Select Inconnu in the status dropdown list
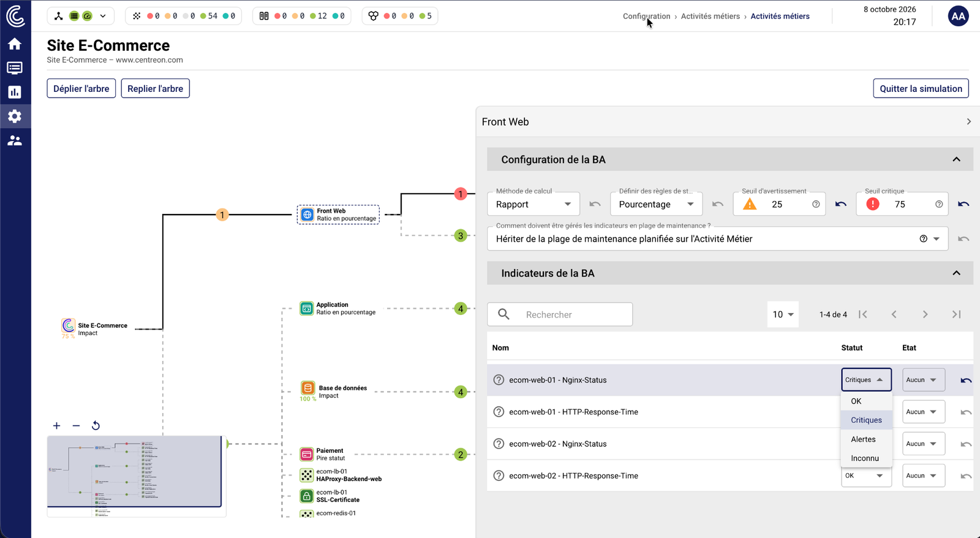This screenshot has width=980, height=538. pyautogui.click(x=866, y=458)
